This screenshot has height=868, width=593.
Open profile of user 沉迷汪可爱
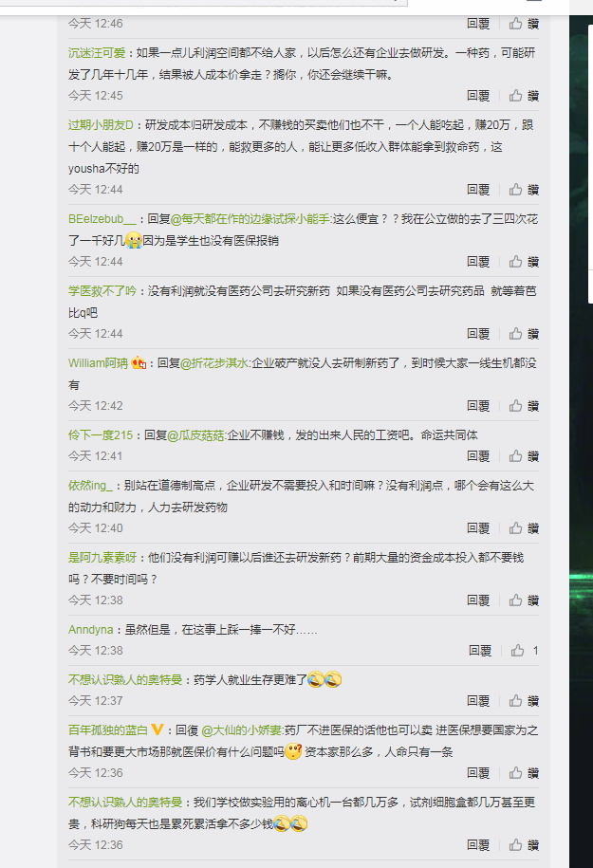(97, 53)
